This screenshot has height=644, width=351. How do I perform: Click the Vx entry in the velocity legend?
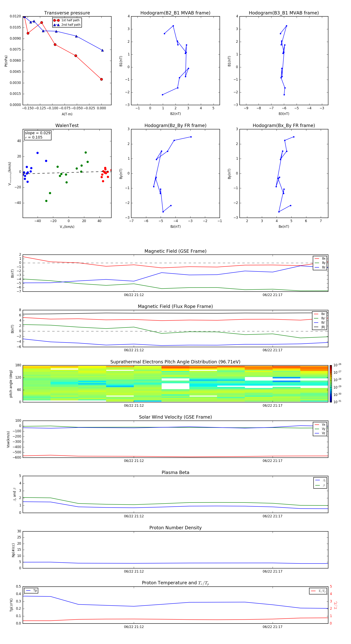click(x=320, y=425)
